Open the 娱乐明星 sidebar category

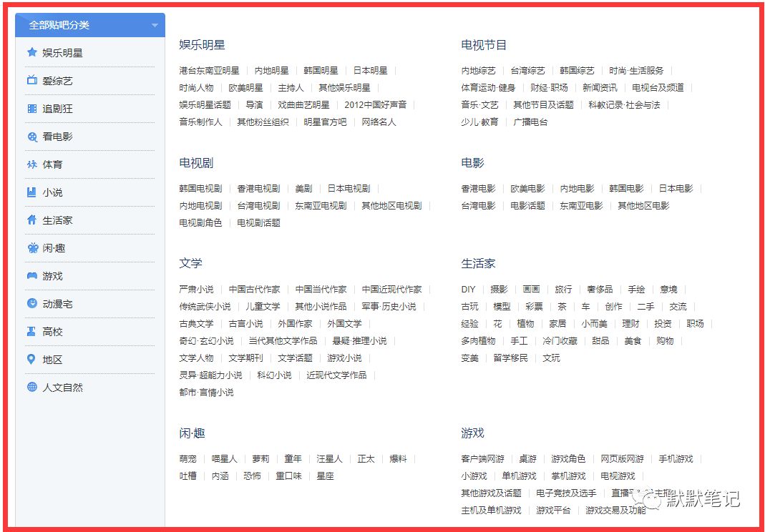62,53
